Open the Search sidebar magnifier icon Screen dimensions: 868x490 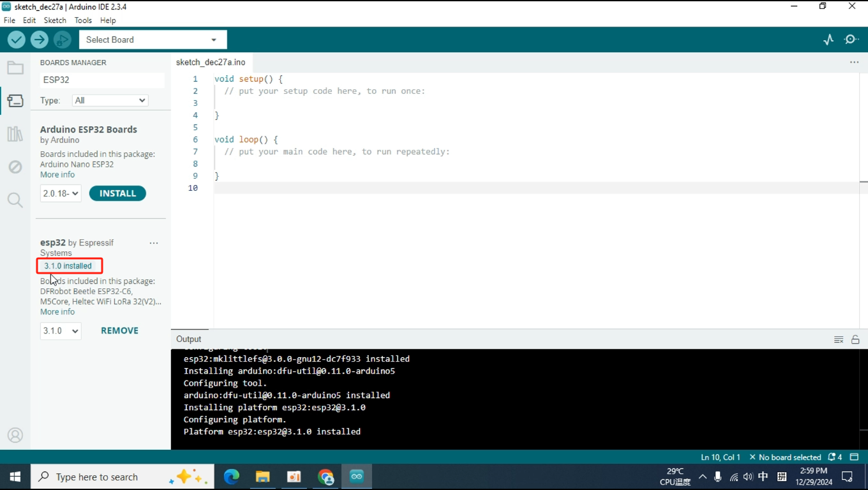pyautogui.click(x=15, y=200)
